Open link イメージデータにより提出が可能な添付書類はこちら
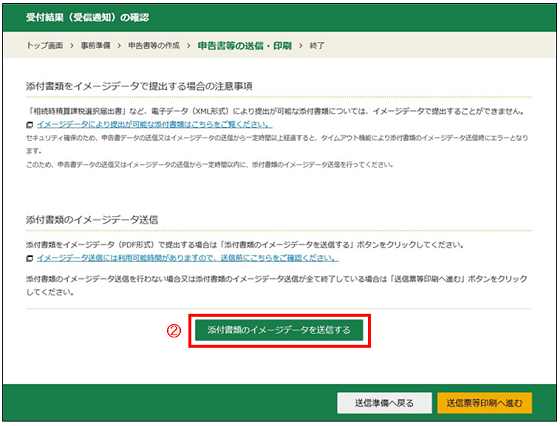This screenshot has height=426, width=560. (x=154, y=124)
